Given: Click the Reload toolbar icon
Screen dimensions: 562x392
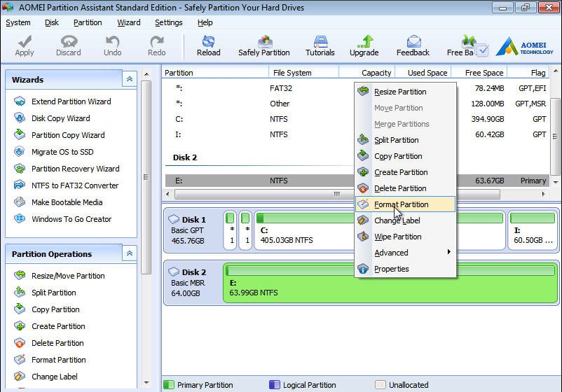Looking at the screenshot, I should pyautogui.click(x=208, y=41).
